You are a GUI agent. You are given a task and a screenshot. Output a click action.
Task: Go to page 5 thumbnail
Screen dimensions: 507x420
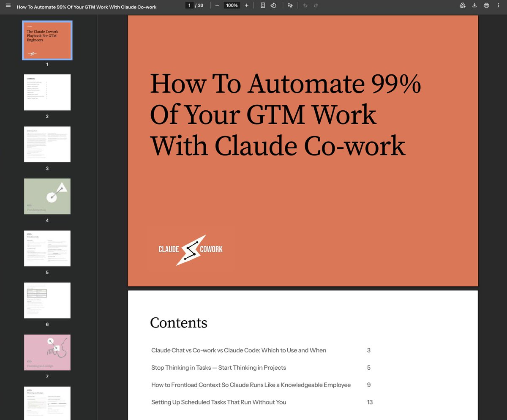pyautogui.click(x=47, y=248)
